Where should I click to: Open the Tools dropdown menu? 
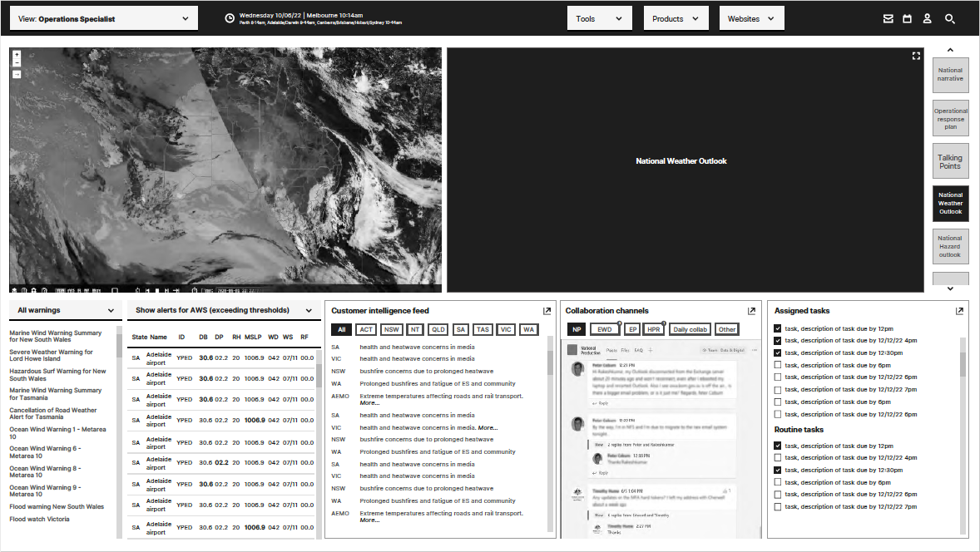599,19
